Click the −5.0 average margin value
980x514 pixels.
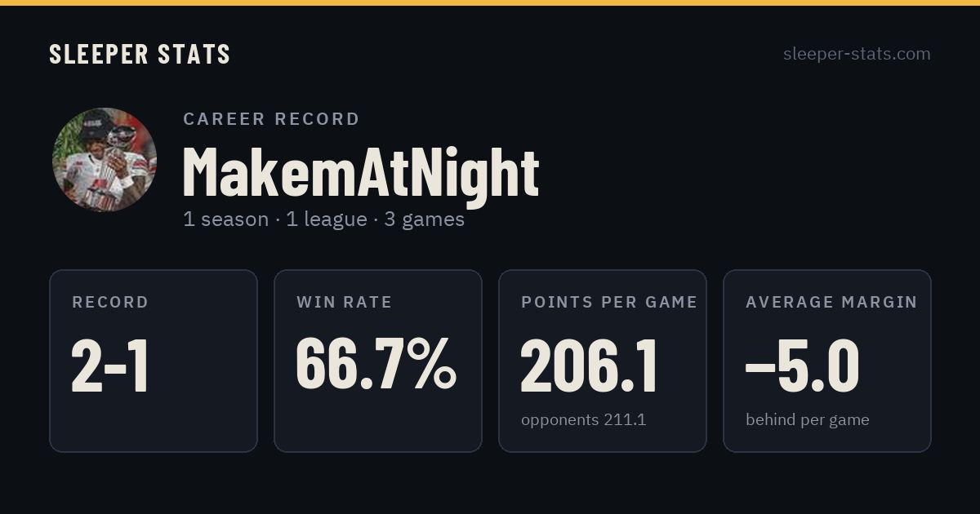(x=802, y=366)
